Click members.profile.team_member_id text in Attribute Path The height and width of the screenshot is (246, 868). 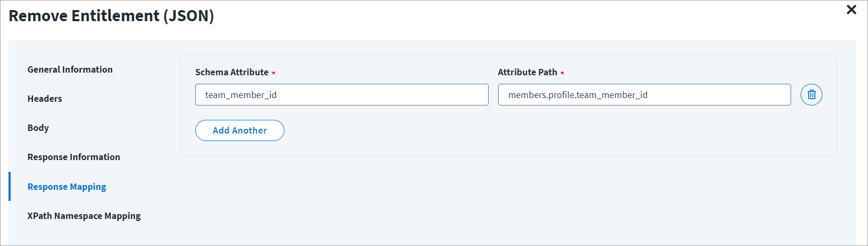[578, 95]
